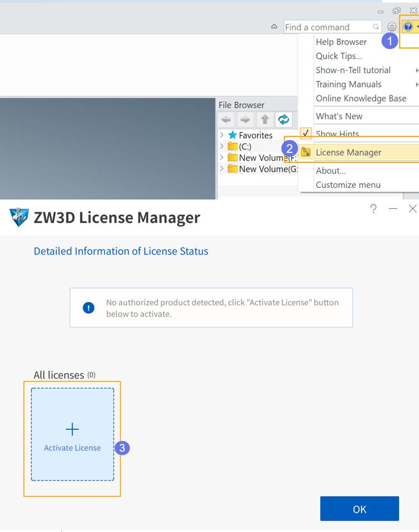419x532 pixels.
Task: Click the New Volume(G:) folder icon
Action: pos(232,168)
